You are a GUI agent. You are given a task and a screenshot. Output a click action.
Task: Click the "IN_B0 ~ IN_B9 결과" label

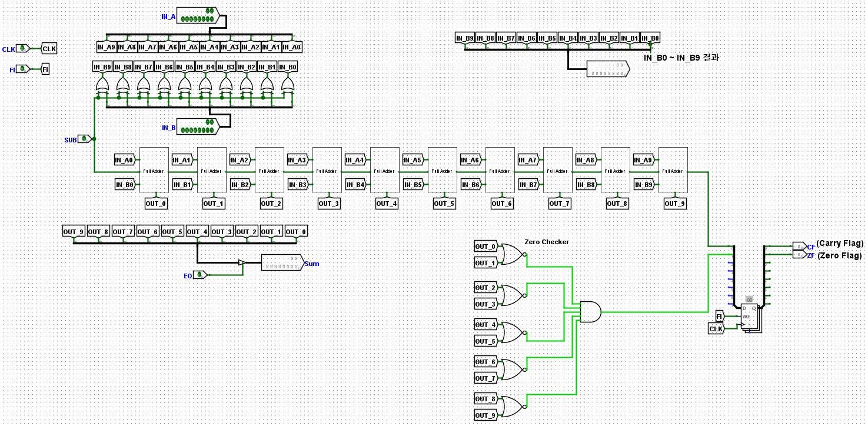681,58
